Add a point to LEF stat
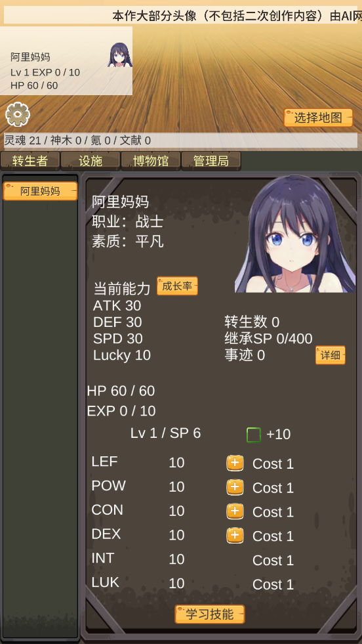 (x=235, y=463)
